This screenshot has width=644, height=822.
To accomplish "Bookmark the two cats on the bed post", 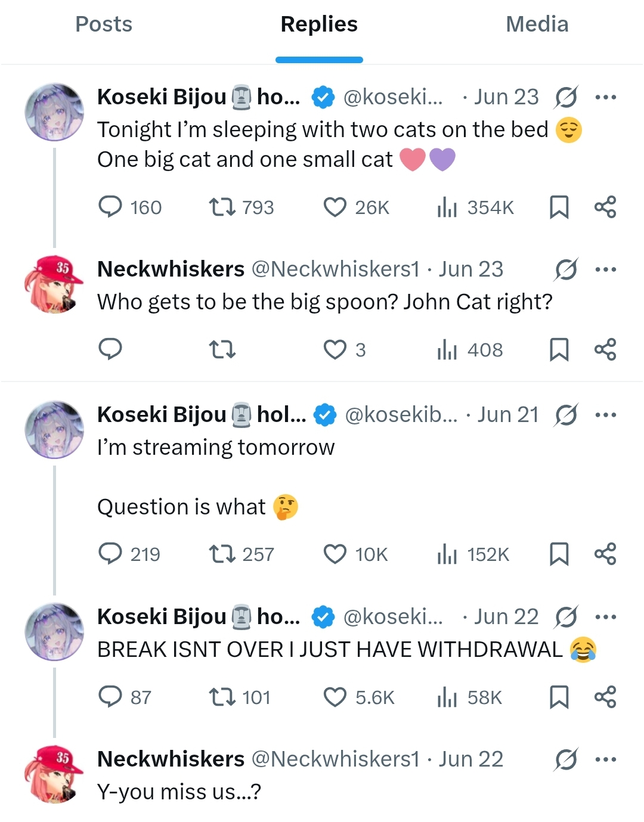I will pos(559,207).
